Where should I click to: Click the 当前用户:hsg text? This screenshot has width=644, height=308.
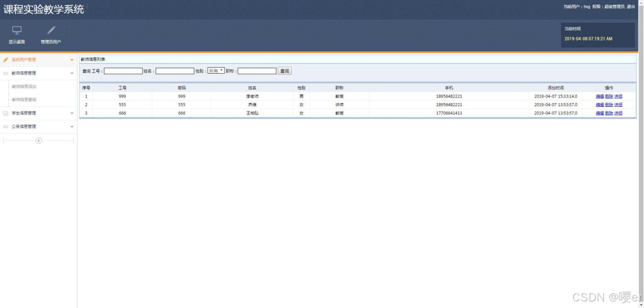577,7
